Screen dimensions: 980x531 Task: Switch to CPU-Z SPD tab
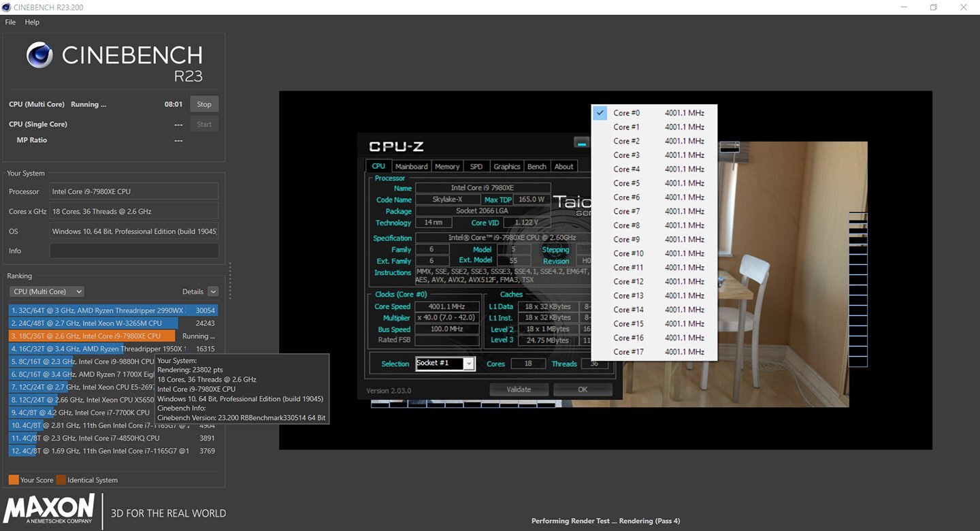click(x=476, y=166)
